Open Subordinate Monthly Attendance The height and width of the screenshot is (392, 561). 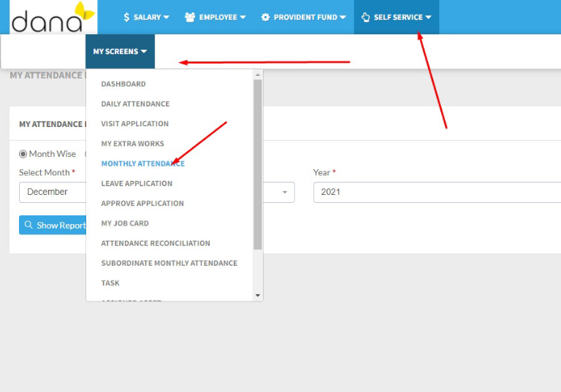point(169,264)
